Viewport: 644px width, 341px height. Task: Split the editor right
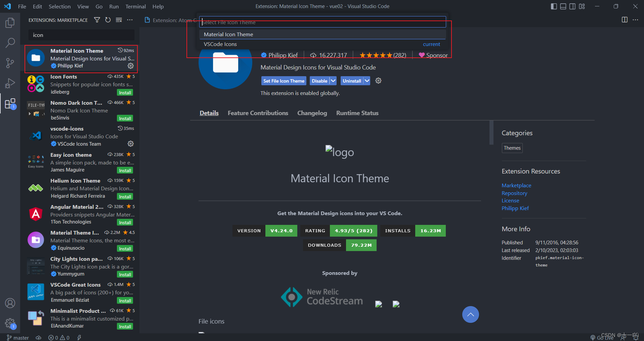coord(625,20)
